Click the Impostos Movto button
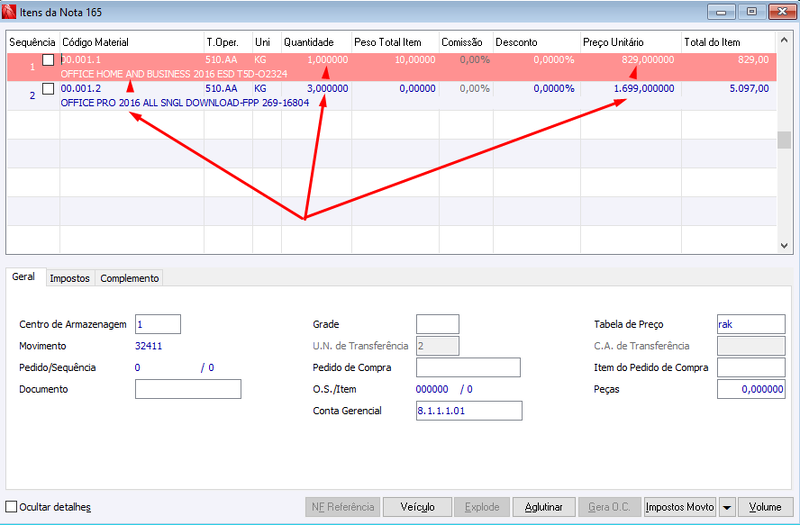The width and height of the screenshot is (800, 525). click(680, 507)
